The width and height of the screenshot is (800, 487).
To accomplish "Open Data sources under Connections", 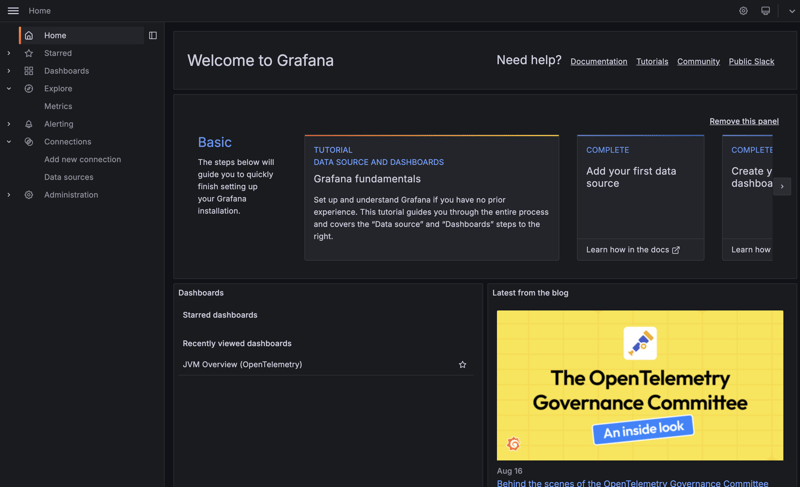I will tap(68, 177).
